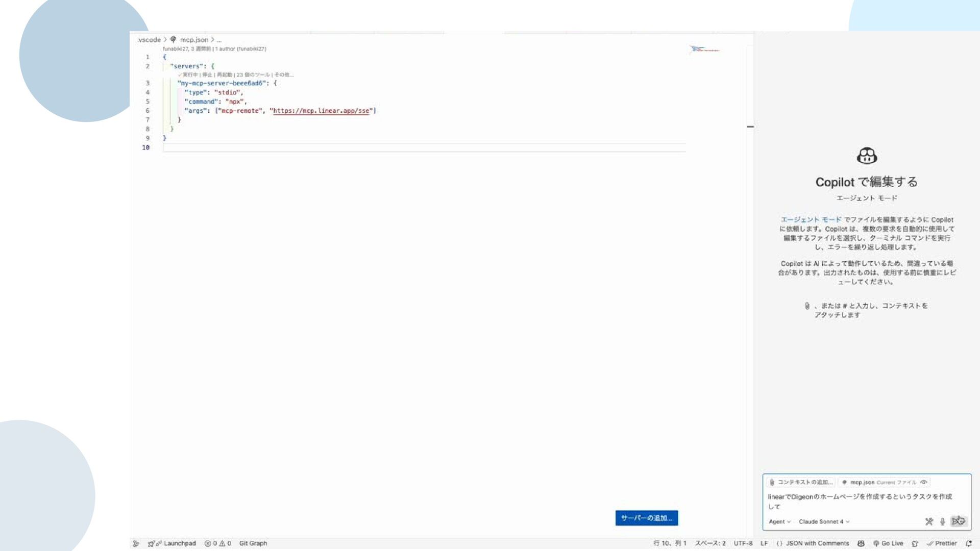Viewport: 980px width, 551px height.
Task: Open the mcp.linear.app/sse URL
Action: pos(321,111)
